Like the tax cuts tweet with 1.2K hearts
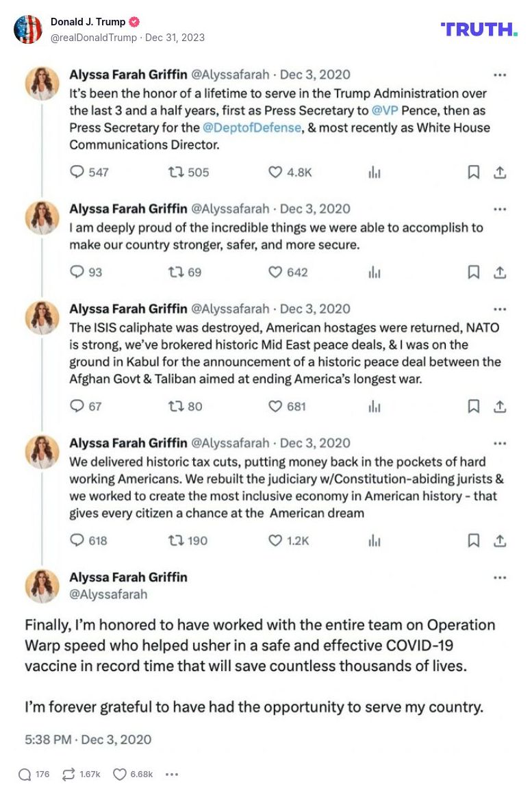The height and width of the screenshot is (795, 532). [275, 541]
